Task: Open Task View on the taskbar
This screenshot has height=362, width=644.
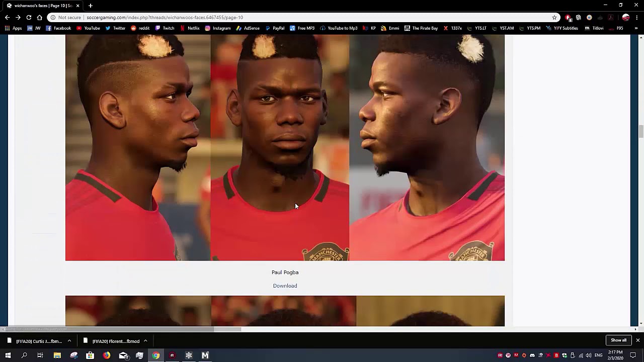Action: point(40,355)
